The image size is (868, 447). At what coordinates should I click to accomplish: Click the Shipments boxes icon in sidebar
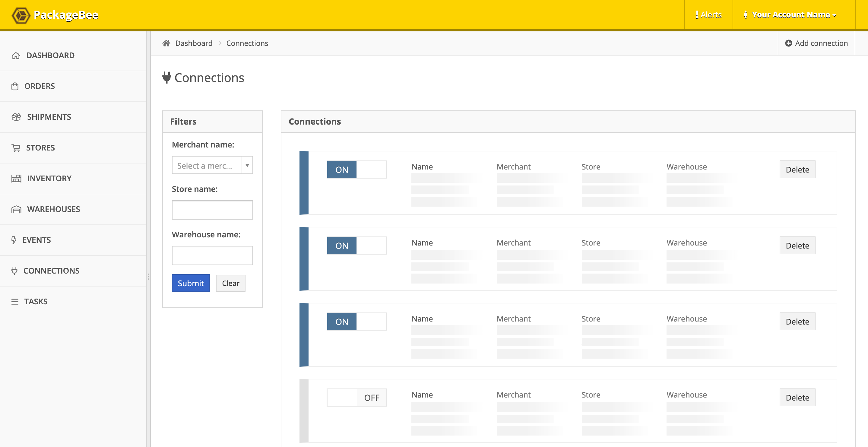(16, 117)
